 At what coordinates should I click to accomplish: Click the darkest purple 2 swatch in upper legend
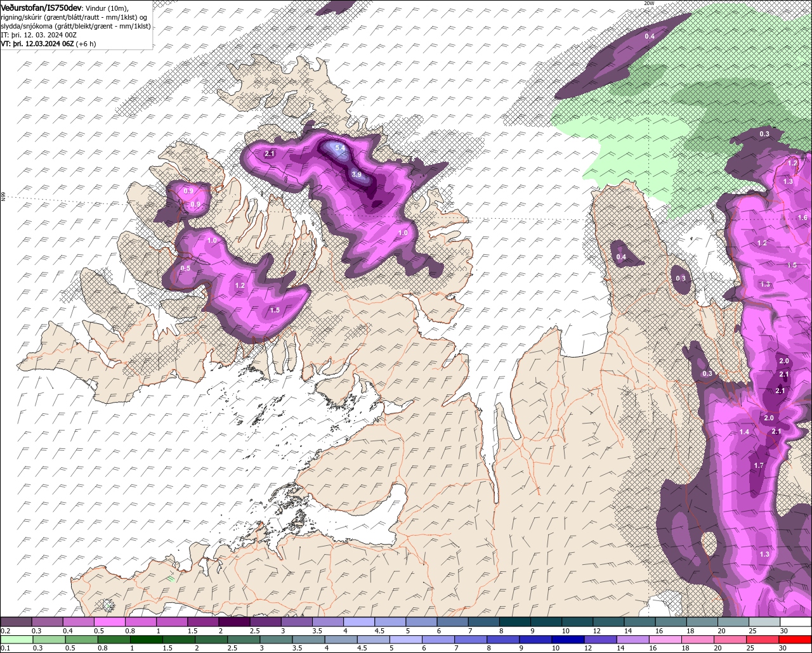pos(235,622)
